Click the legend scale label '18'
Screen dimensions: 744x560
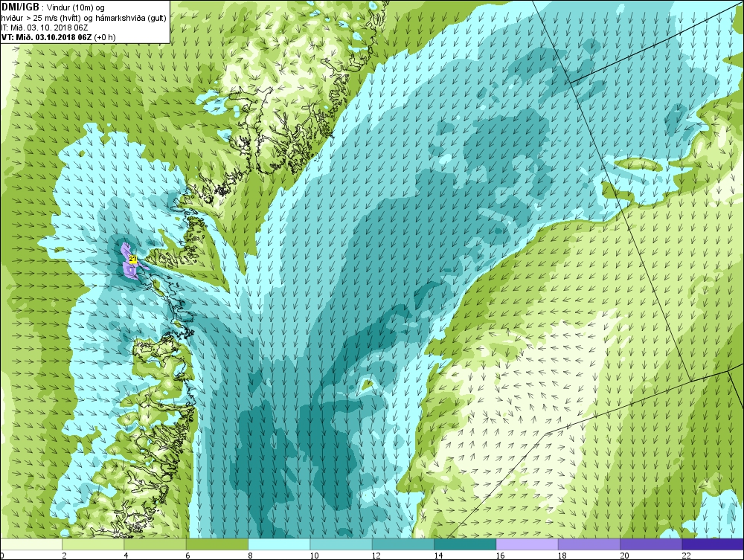tap(562, 556)
